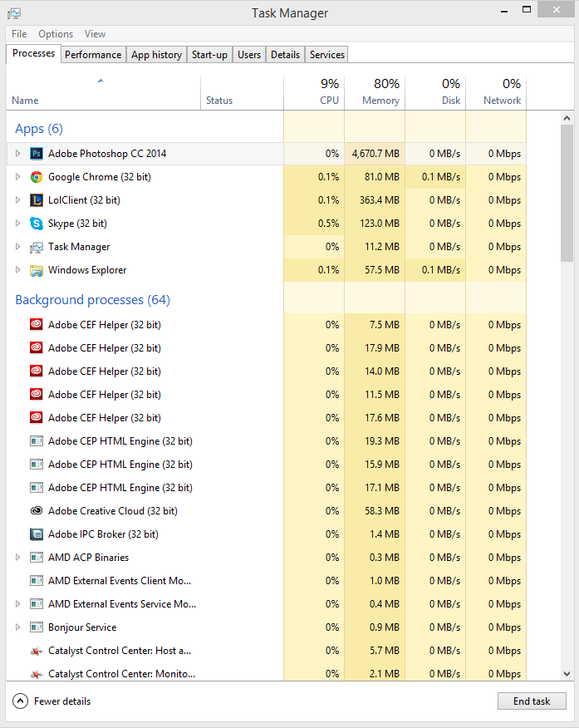Click the Adobe Photoshop CC 2014 icon
This screenshot has height=728, width=579.
click(x=37, y=154)
